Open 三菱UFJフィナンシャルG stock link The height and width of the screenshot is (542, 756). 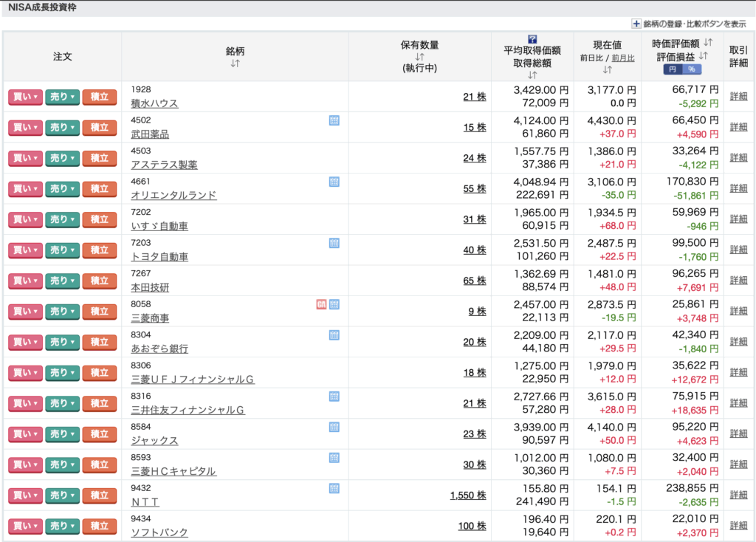[x=193, y=380]
